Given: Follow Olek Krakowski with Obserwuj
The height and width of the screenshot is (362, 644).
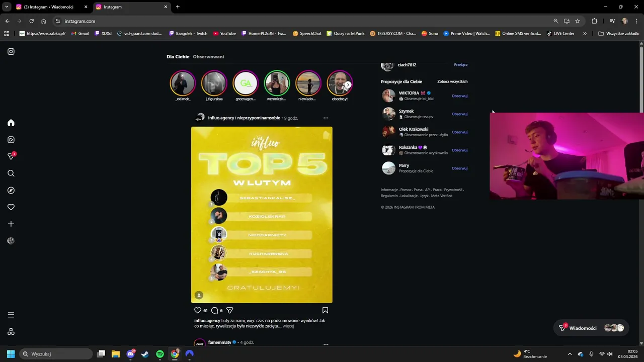Looking at the screenshot, I should click(x=459, y=132).
